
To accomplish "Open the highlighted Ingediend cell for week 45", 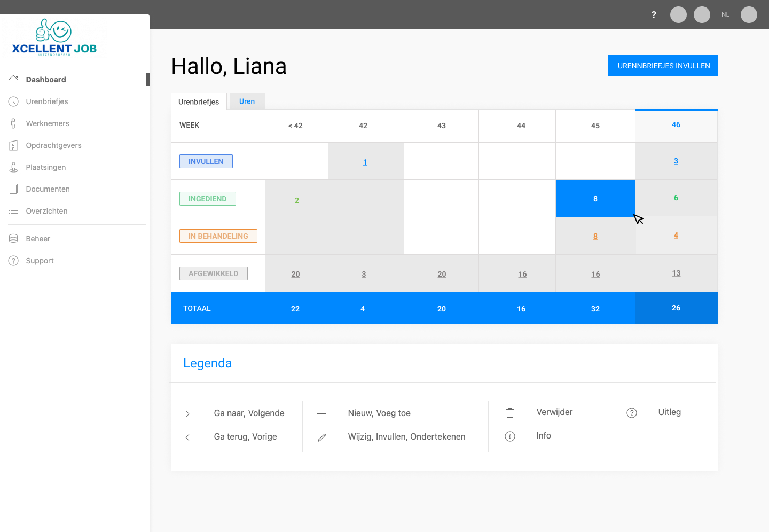I will click(x=595, y=199).
